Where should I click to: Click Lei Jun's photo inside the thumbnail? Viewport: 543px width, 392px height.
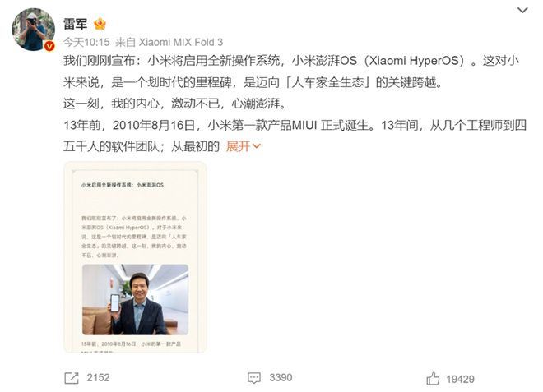(136, 300)
